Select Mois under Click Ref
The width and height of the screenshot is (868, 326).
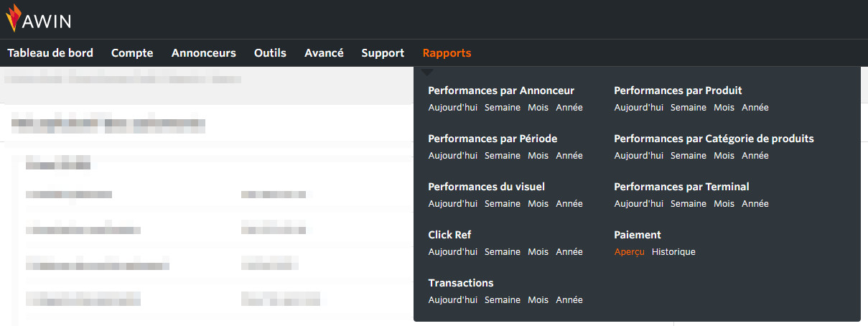coord(538,252)
